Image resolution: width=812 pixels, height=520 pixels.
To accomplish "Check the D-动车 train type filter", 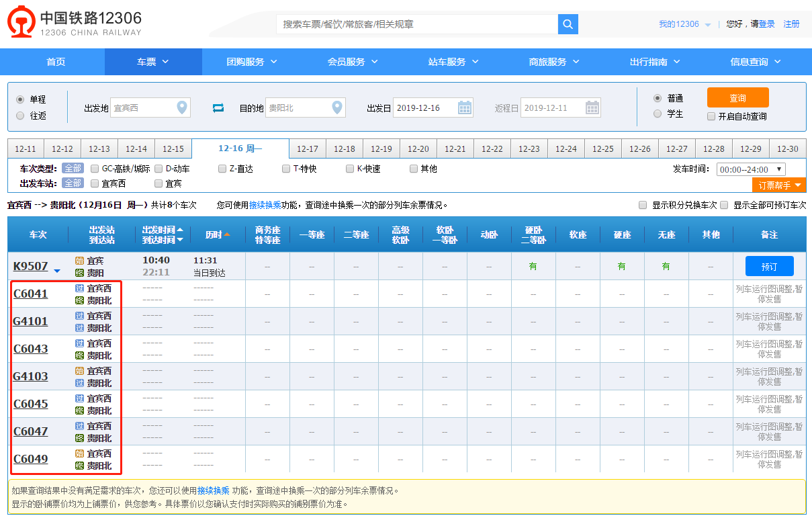I will (159, 169).
